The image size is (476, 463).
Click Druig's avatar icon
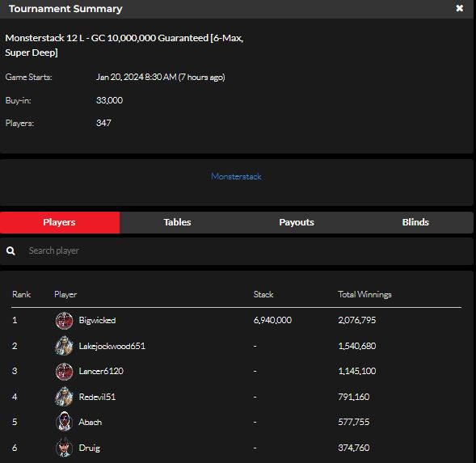pyautogui.click(x=65, y=447)
